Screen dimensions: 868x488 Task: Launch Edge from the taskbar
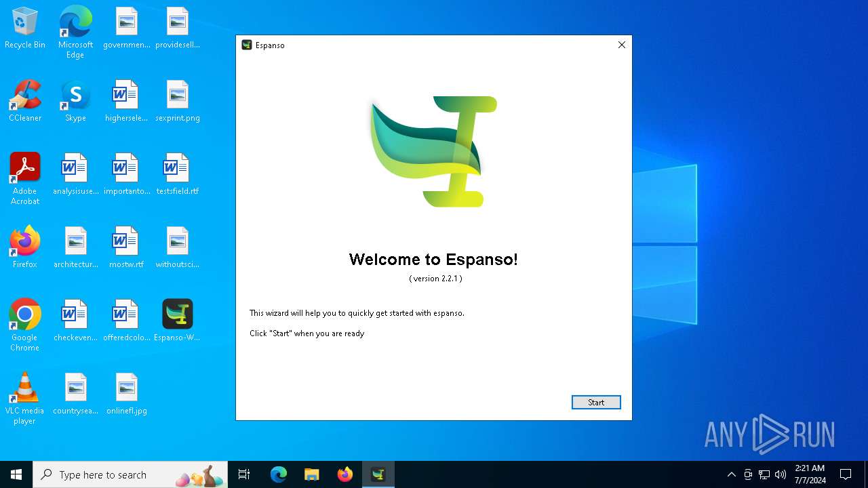(x=279, y=474)
